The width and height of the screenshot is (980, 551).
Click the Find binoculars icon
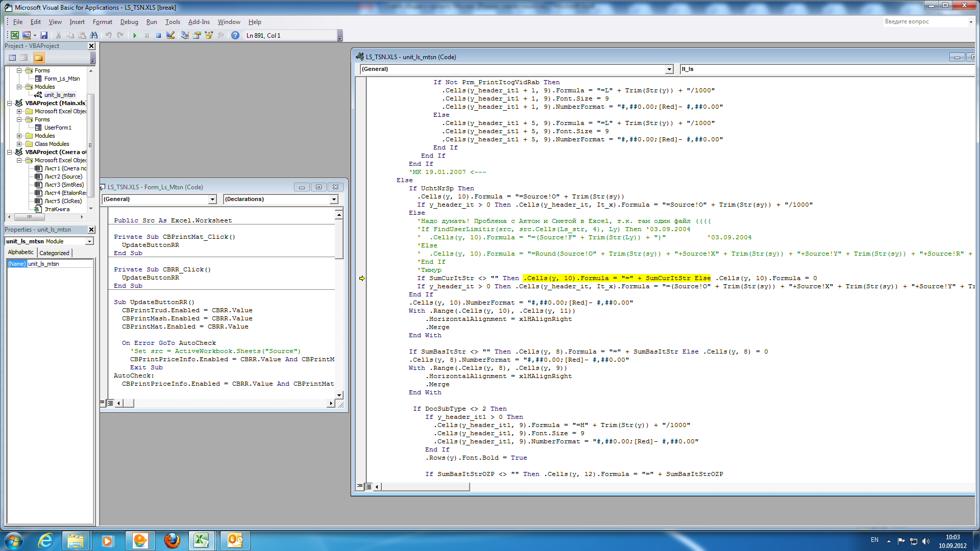point(94,35)
